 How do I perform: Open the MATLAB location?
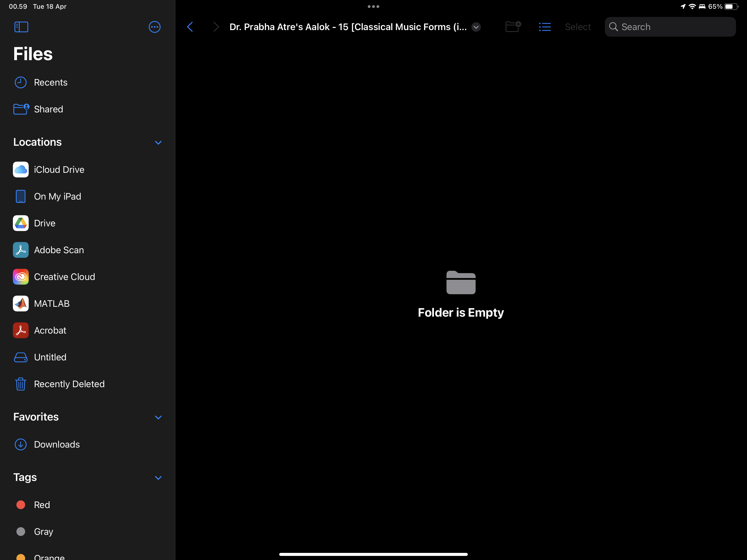[51, 304]
